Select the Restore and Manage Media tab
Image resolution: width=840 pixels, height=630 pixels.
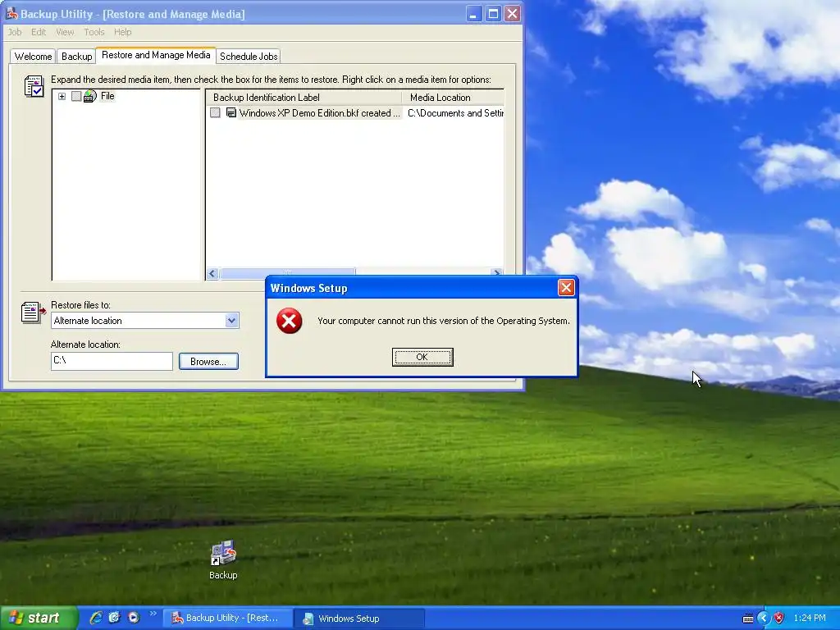(x=156, y=55)
